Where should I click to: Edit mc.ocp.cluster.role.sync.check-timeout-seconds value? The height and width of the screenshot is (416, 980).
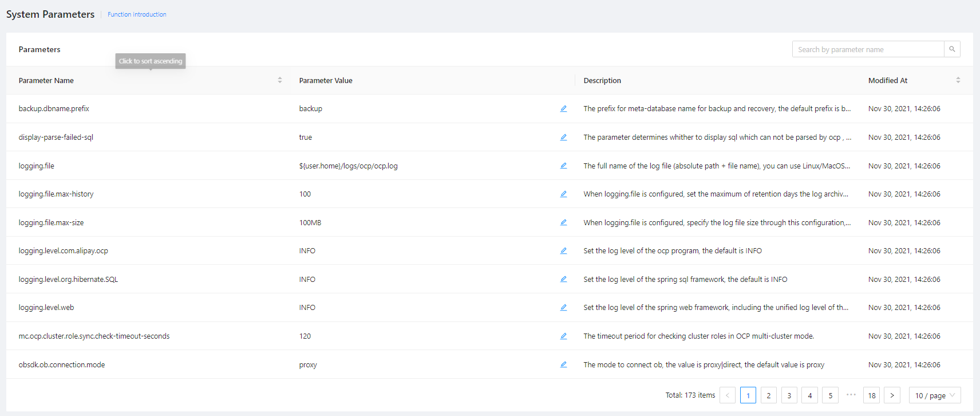(x=563, y=336)
